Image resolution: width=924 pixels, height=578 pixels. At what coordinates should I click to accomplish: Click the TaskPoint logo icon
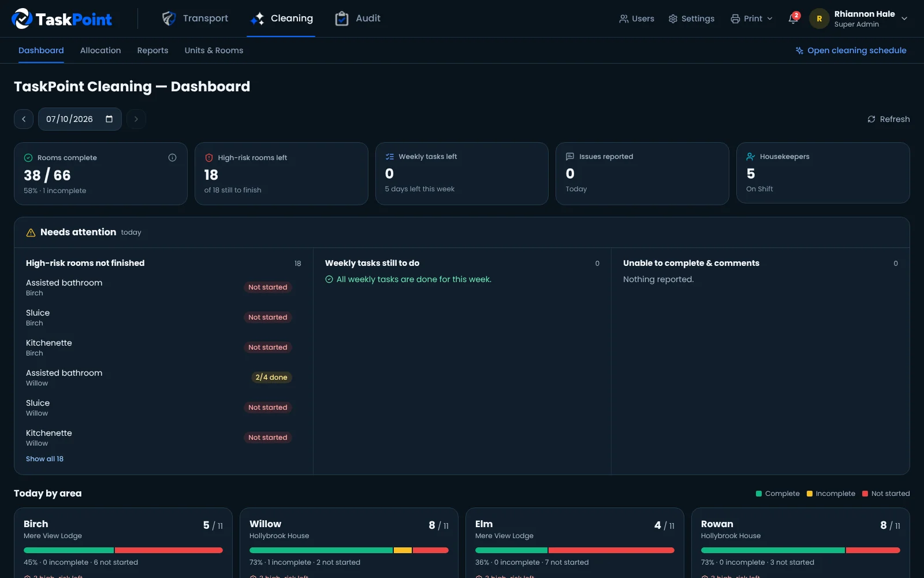(x=22, y=18)
